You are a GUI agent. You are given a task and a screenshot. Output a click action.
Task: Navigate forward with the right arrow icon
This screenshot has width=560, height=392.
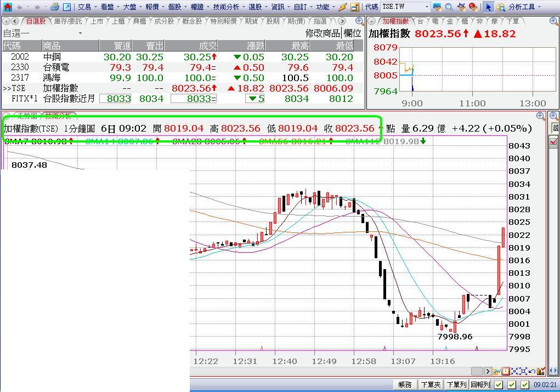pos(37,7)
